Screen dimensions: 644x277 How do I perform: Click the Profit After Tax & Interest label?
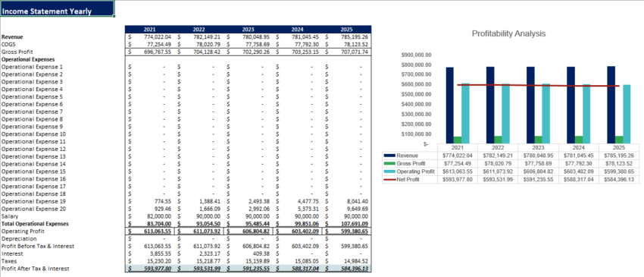[36, 269]
